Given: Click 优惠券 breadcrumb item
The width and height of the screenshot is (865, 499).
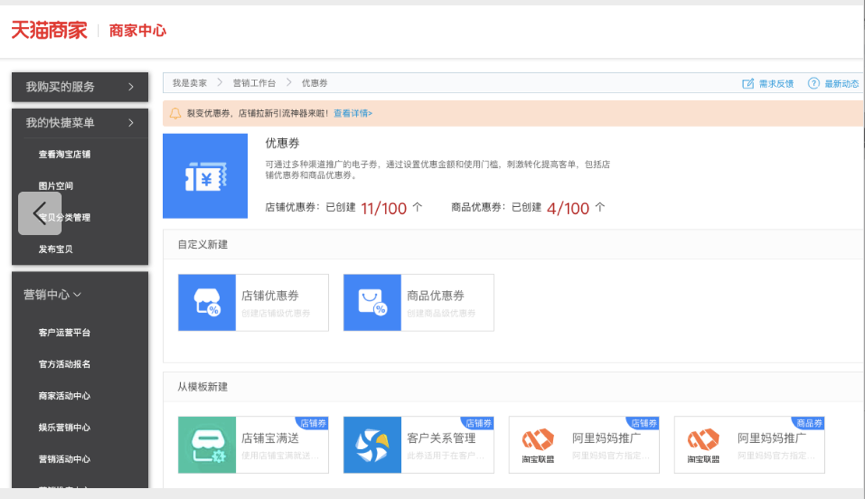Looking at the screenshot, I should point(314,83).
